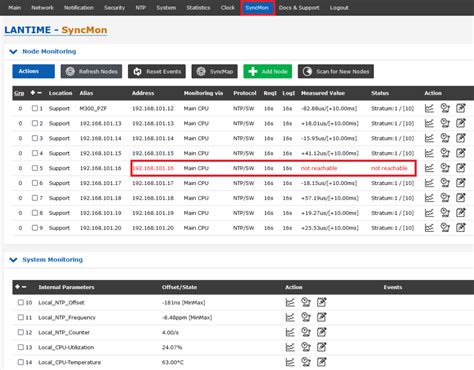
Task: Tick checkbox for node 9
Action: [x=35, y=228]
